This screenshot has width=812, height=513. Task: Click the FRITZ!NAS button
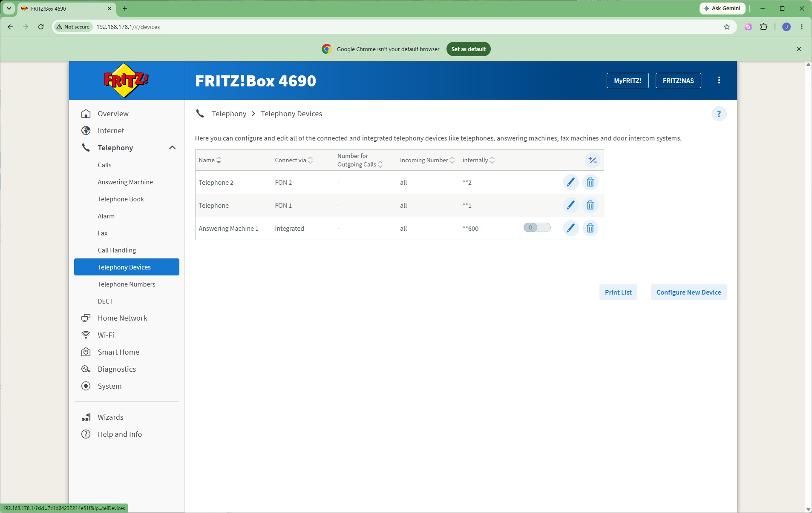[x=678, y=80]
